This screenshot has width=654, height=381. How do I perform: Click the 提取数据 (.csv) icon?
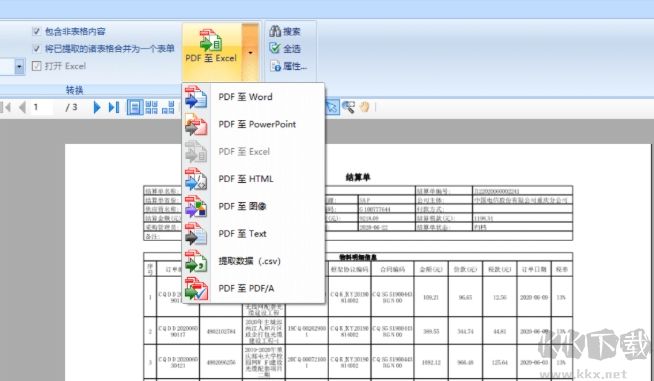196,261
